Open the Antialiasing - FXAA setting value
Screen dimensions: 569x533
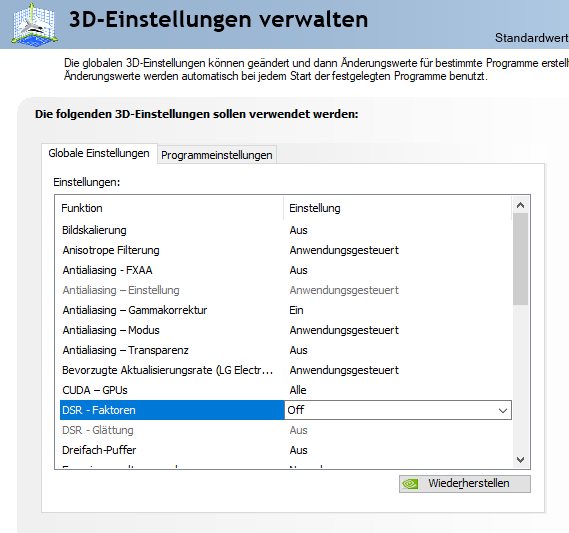pyautogui.click(x=298, y=270)
